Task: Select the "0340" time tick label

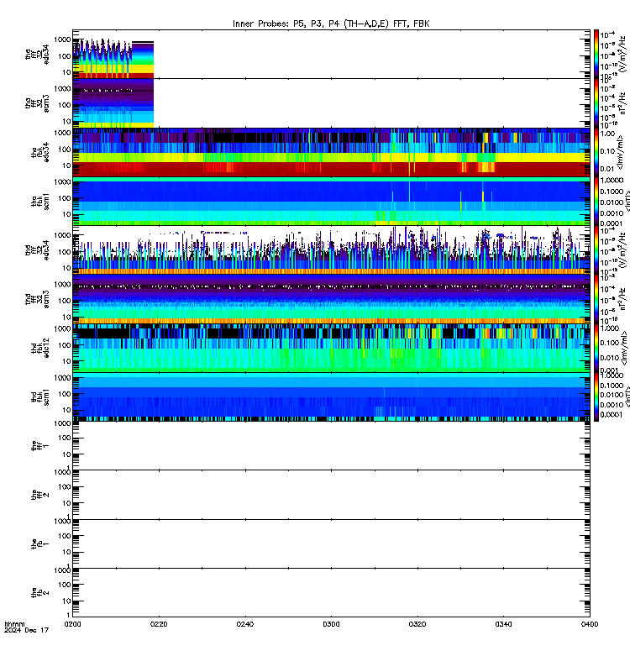Action: (x=503, y=624)
